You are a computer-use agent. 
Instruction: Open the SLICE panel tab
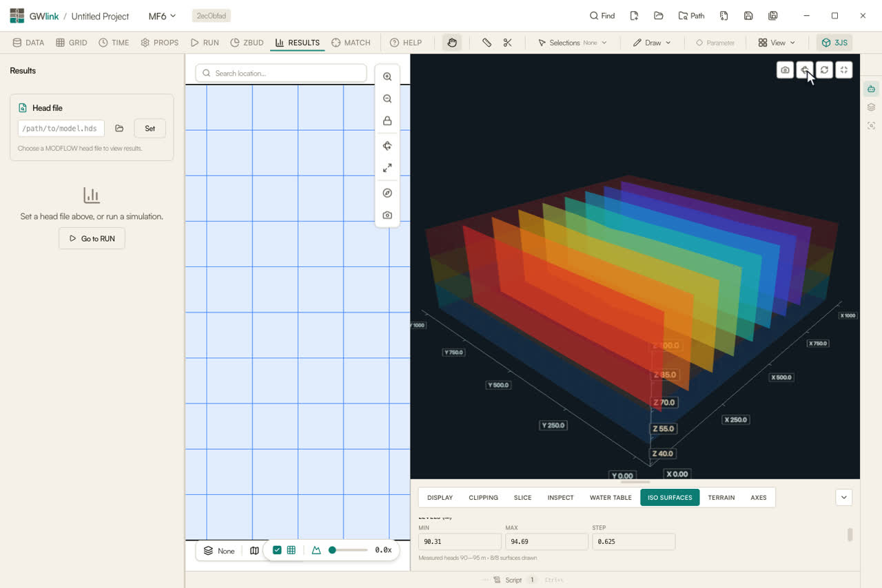522,497
